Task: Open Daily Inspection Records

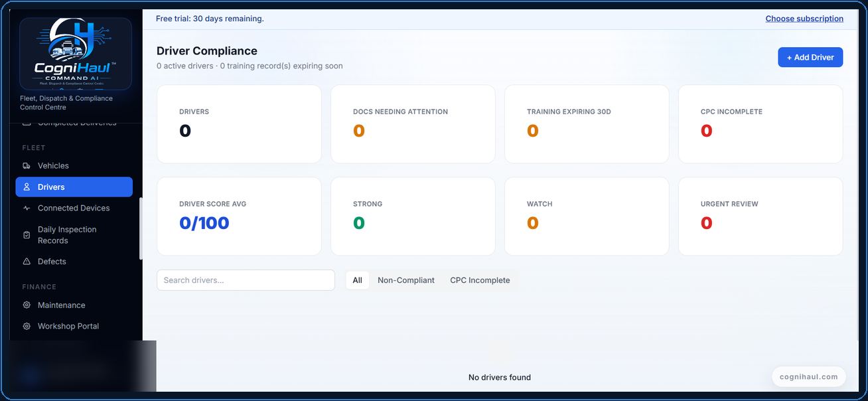Action: pyautogui.click(x=74, y=235)
